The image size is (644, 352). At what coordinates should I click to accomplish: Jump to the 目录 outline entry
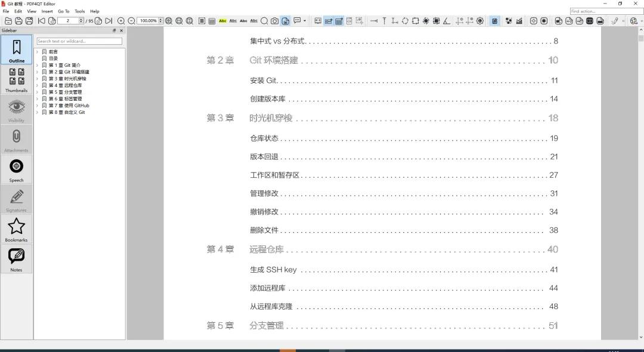pos(52,58)
